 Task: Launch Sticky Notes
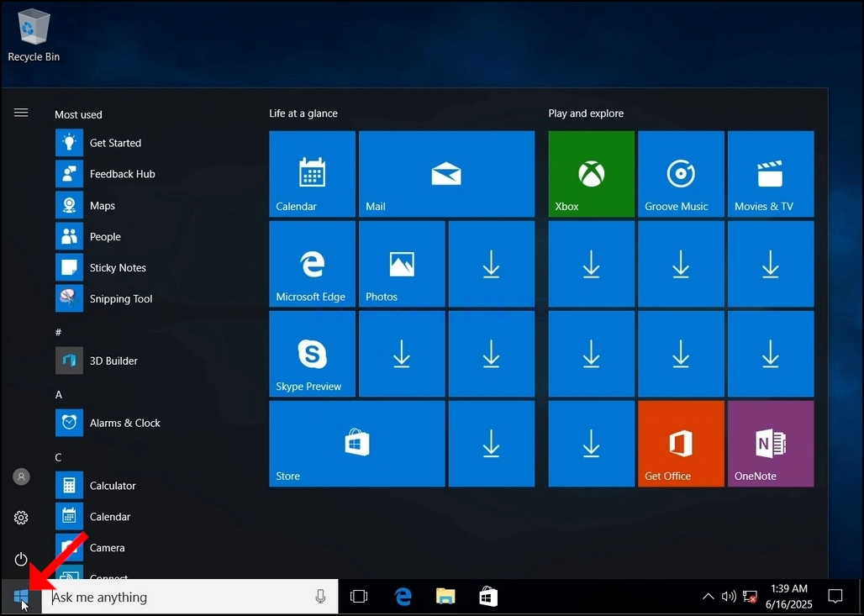tap(149, 268)
